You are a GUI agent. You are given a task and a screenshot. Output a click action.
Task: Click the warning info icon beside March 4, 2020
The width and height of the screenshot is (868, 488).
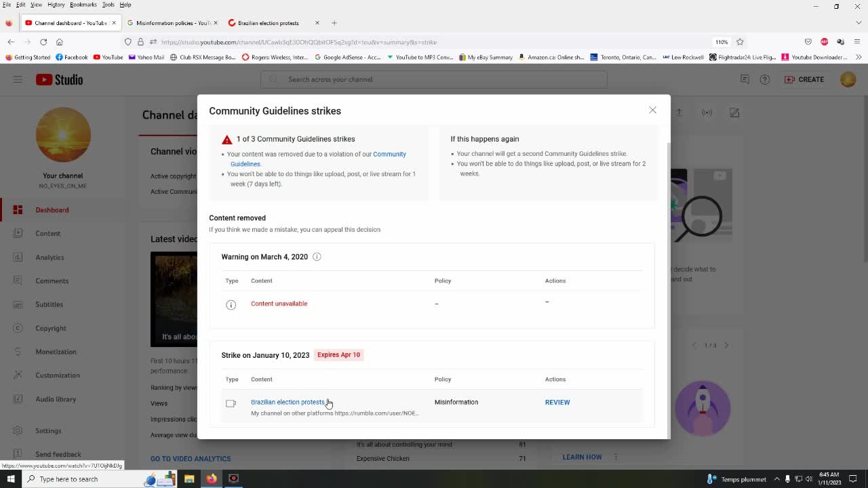tap(317, 257)
